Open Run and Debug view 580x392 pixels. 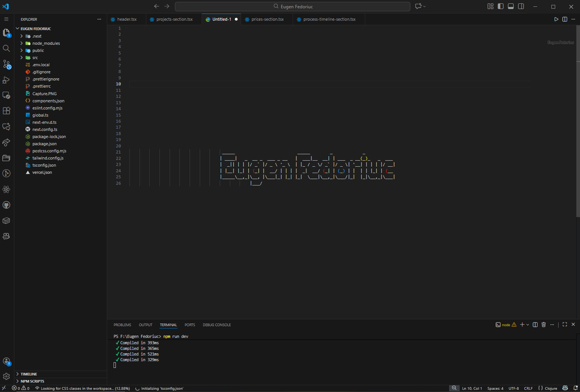point(6,80)
